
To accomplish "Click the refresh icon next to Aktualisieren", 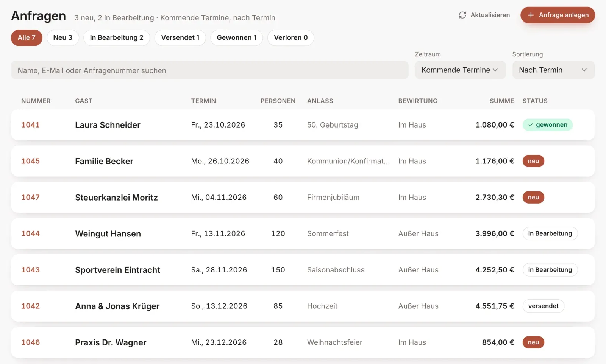I will click(462, 15).
